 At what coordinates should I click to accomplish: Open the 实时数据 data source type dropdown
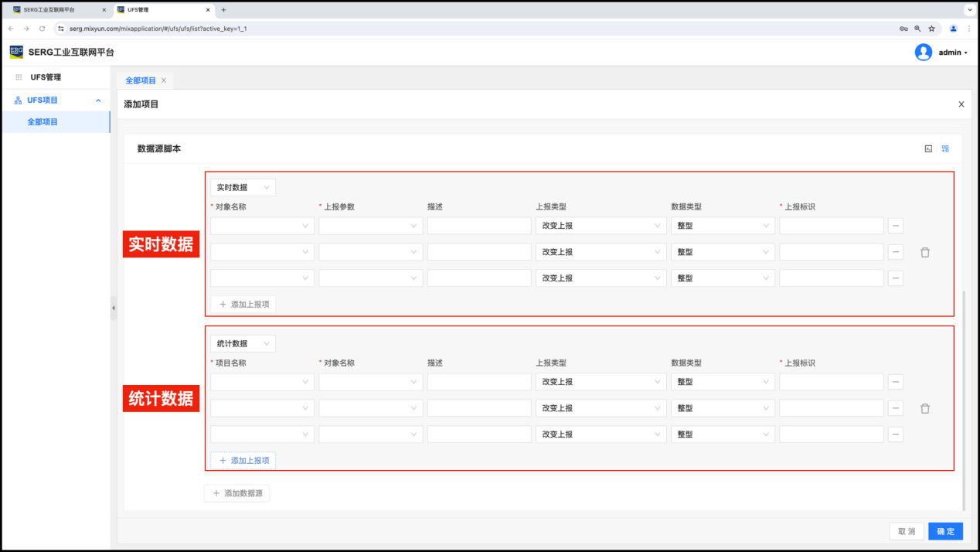coord(243,187)
